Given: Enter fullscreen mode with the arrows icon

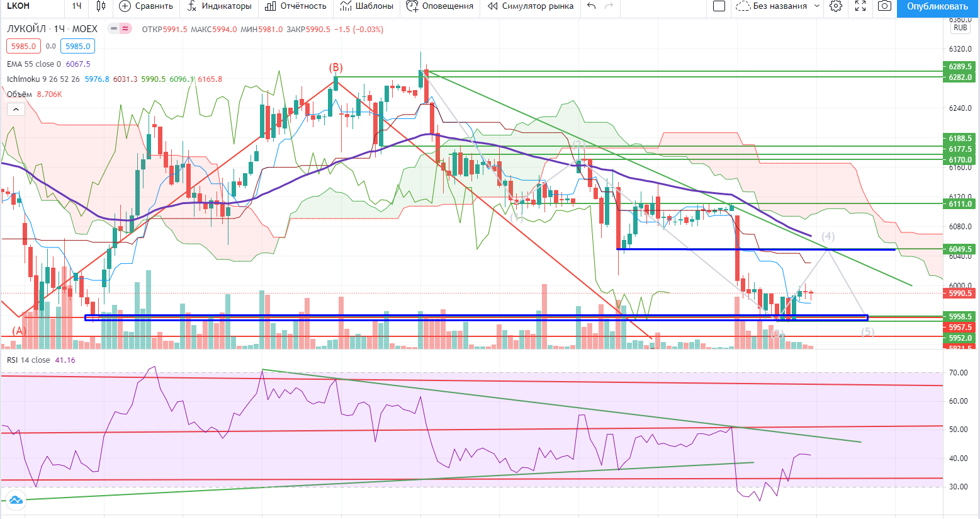Looking at the screenshot, I should click(860, 6).
